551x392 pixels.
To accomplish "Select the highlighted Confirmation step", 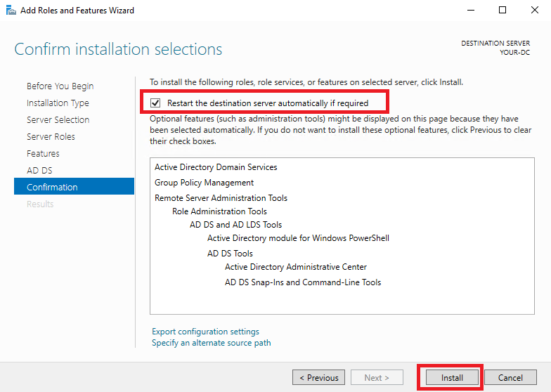I will tap(74, 186).
